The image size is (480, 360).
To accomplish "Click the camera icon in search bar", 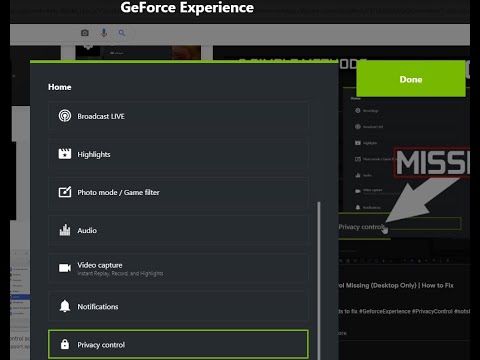I will click(85, 33).
